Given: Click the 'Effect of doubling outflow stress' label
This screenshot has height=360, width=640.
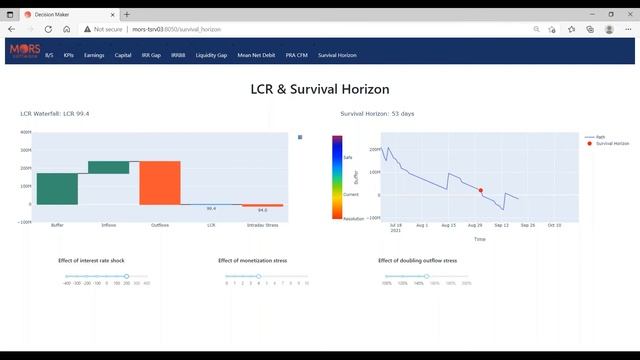Looking at the screenshot, I should pos(418,260).
